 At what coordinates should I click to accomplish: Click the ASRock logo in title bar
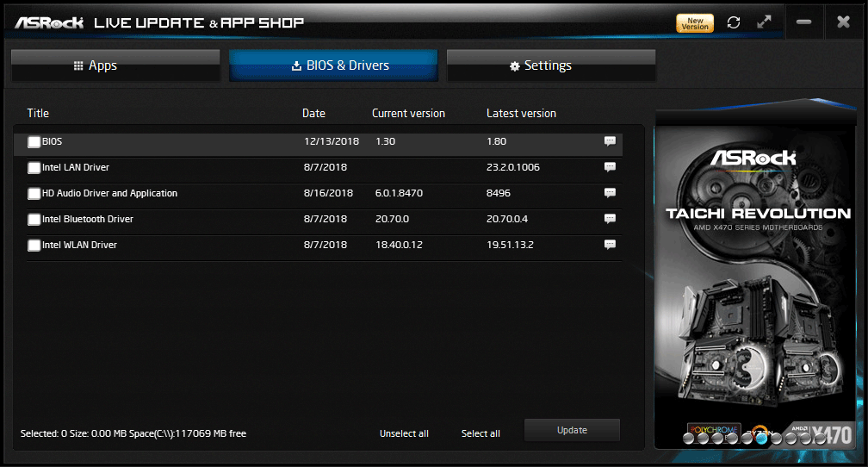coord(49,22)
